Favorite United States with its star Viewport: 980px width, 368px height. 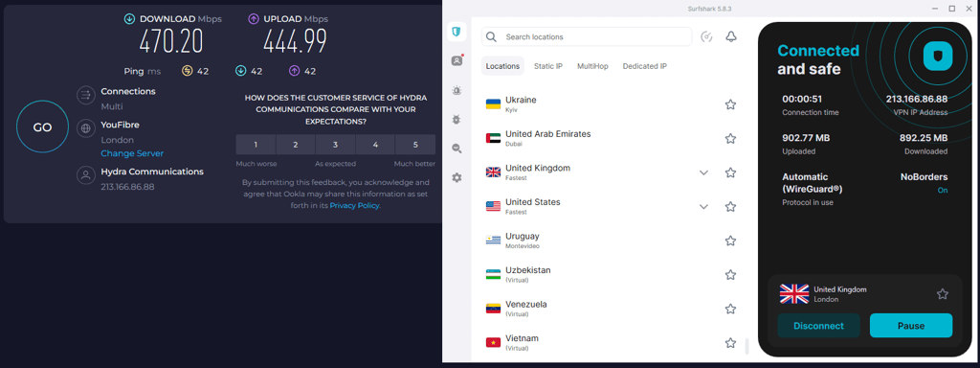point(730,207)
